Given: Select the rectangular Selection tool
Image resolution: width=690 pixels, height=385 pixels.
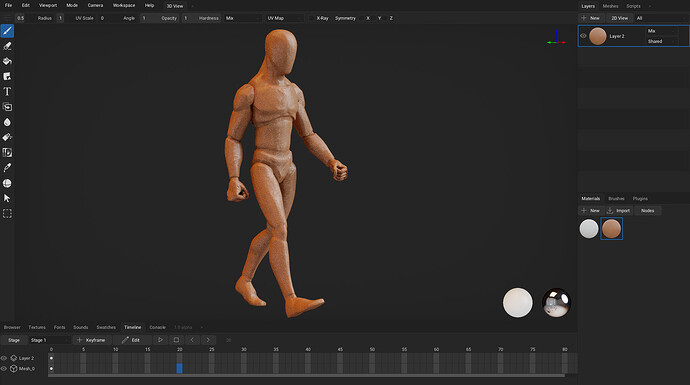Looking at the screenshot, I should coord(7,214).
